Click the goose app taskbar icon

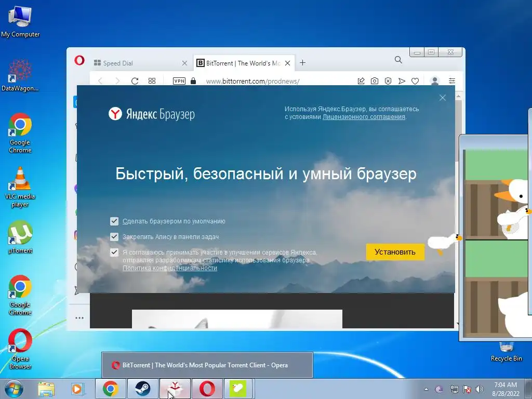[x=239, y=389]
